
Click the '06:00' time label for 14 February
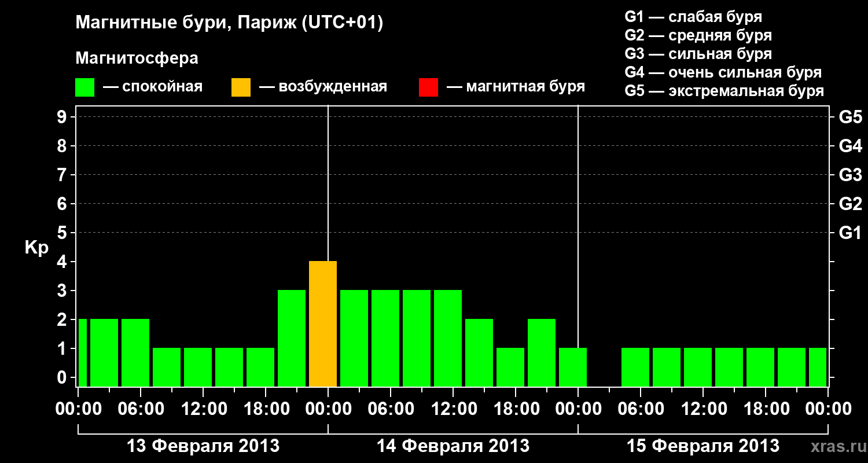(391, 409)
